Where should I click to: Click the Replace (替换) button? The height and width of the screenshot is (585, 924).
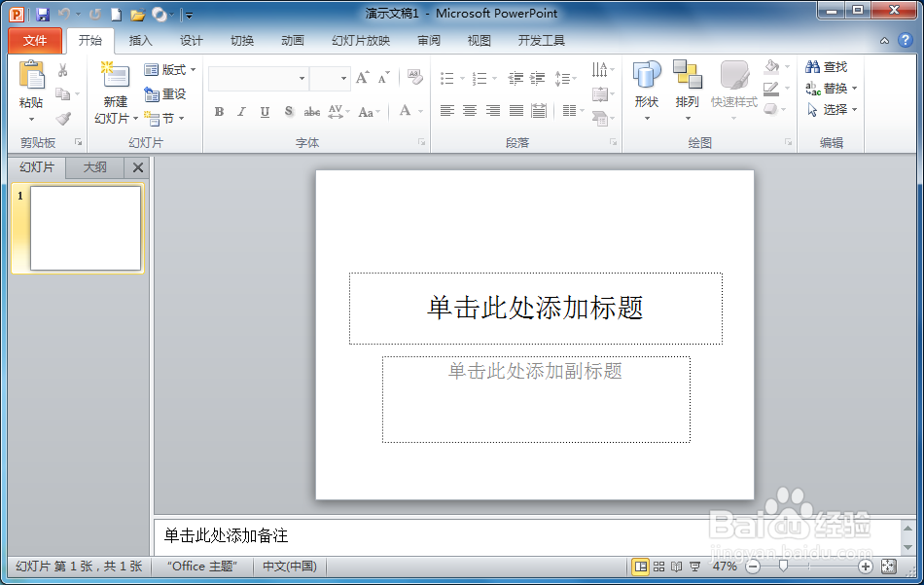tap(832, 89)
